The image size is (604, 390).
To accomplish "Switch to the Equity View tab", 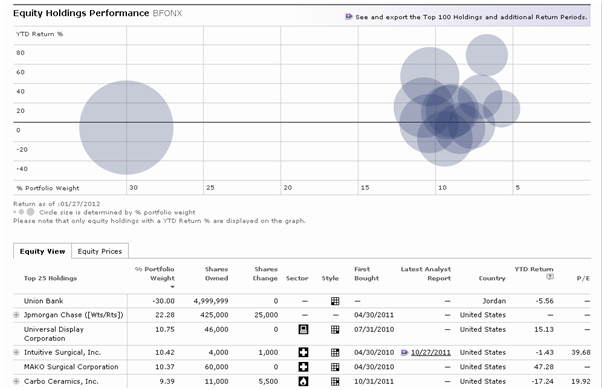I will 42,251.
